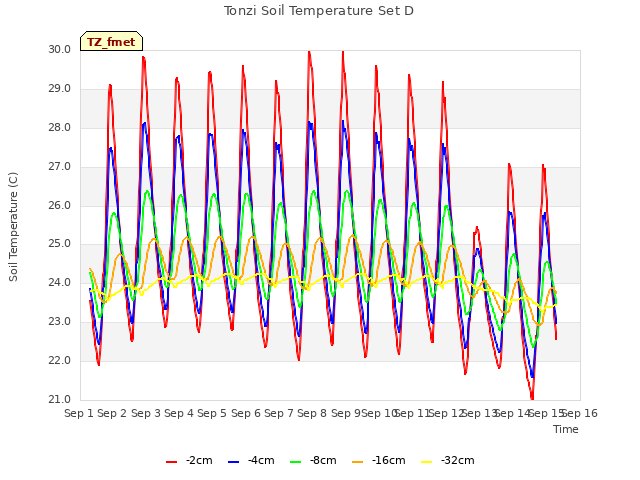Click the green -8cm legend swatch
The width and height of the screenshot is (640, 480).
coord(296,462)
